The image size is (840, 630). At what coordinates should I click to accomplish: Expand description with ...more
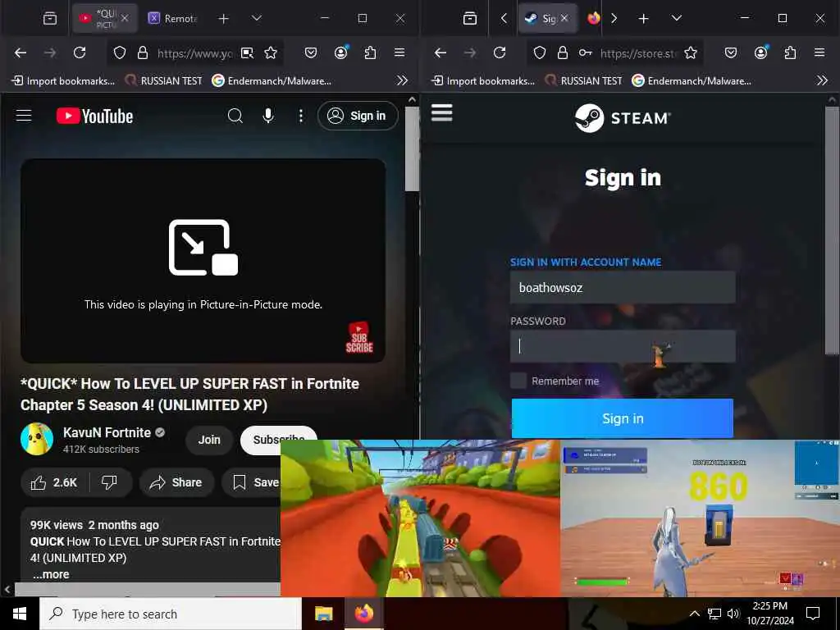click(52, 575)
